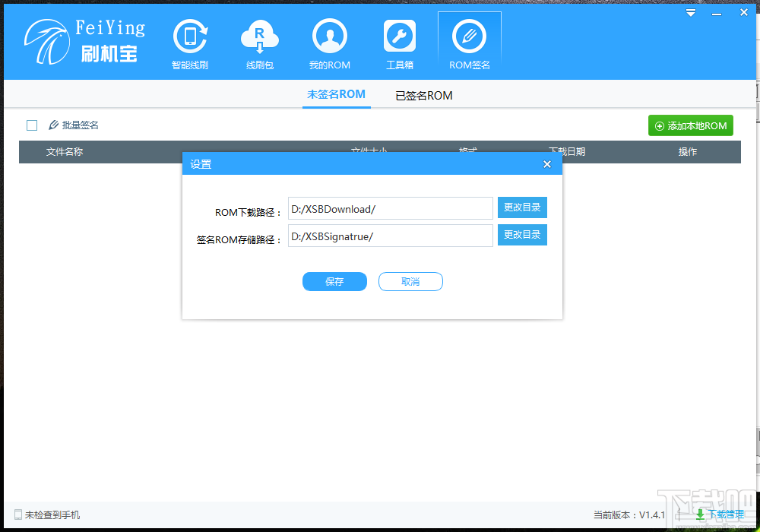Click the 下载日期 column header
The height and width of the screenshot is (532, 760).
pyautogui.click(x=567, y=152)
